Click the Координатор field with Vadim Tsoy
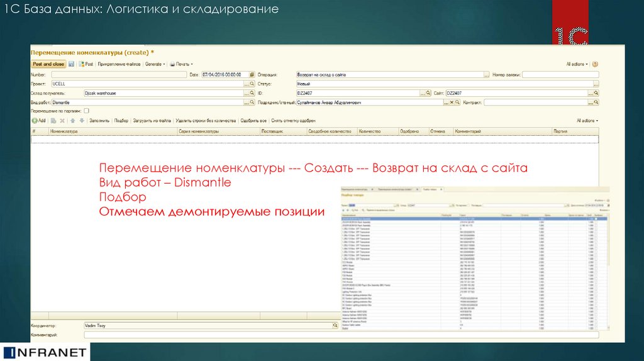 tap(208, 325)
